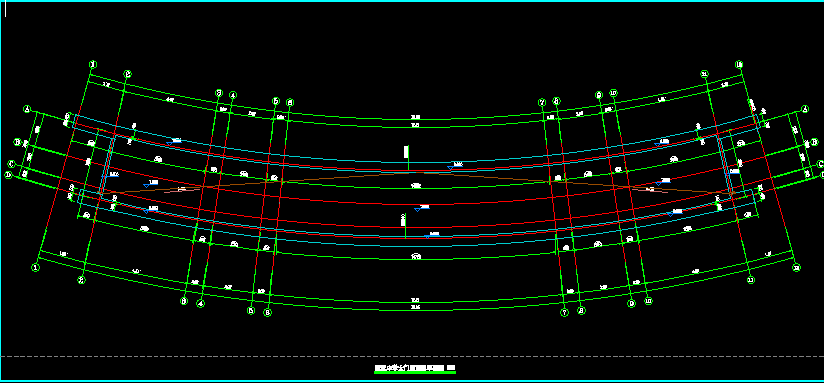This screenshot has width=824, height=383.
Task: Pick axis bubble 3 above the plan
Action: (219, 93)
